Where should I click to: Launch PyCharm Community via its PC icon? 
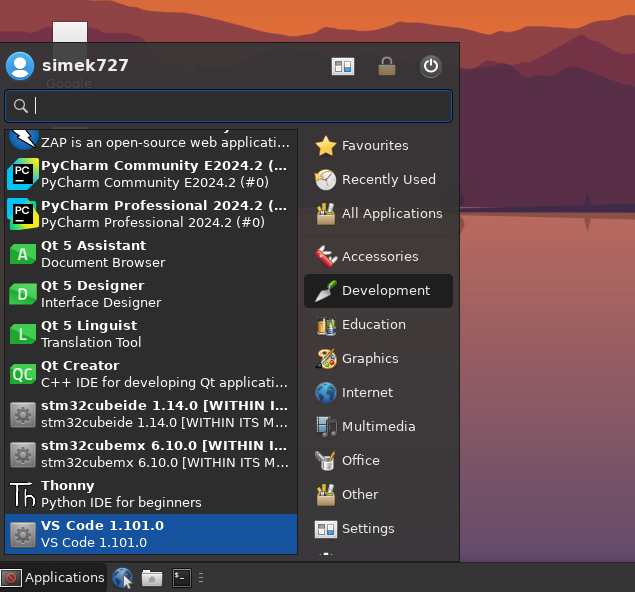tap(23, 174)
